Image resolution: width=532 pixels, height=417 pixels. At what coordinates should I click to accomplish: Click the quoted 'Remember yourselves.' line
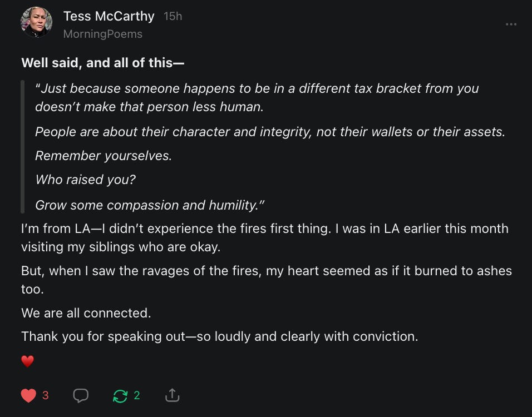(x=104, y=156)
